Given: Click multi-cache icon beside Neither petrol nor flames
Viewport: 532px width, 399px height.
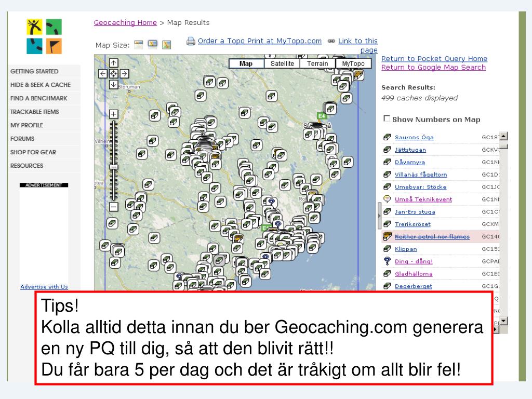Looking at the screenshot, I should pos(387,236).
